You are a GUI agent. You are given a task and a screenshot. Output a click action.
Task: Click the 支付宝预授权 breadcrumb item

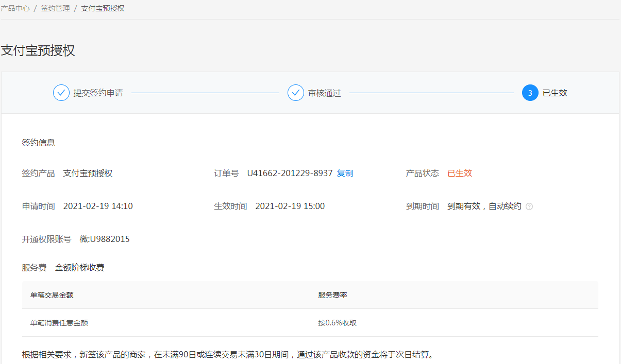click(103, 9)
